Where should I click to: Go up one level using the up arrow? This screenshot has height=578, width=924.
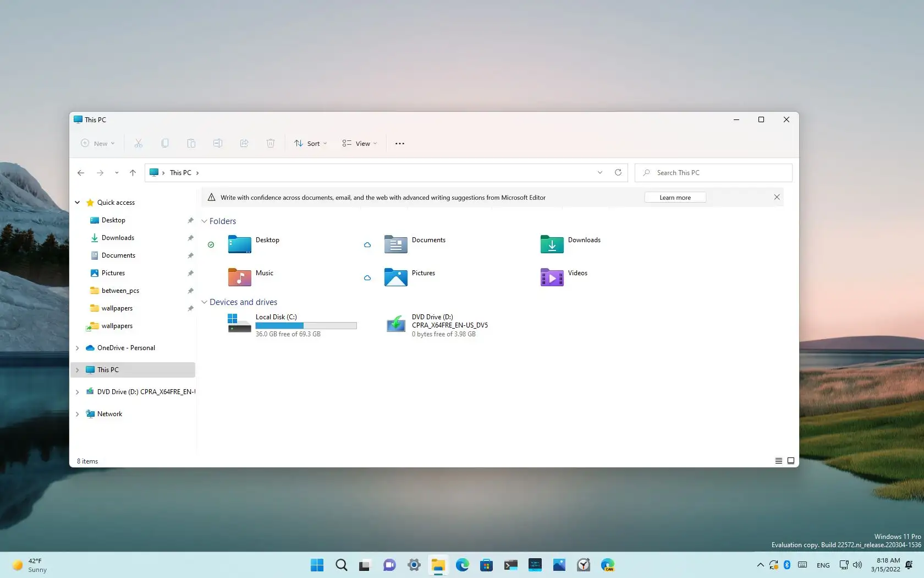[132, 172]
